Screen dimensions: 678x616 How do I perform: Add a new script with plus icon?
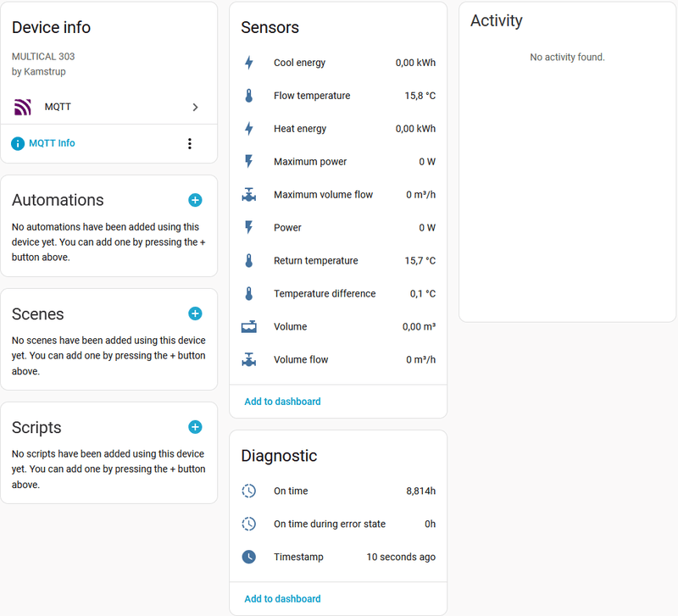[x=195, y=427]
